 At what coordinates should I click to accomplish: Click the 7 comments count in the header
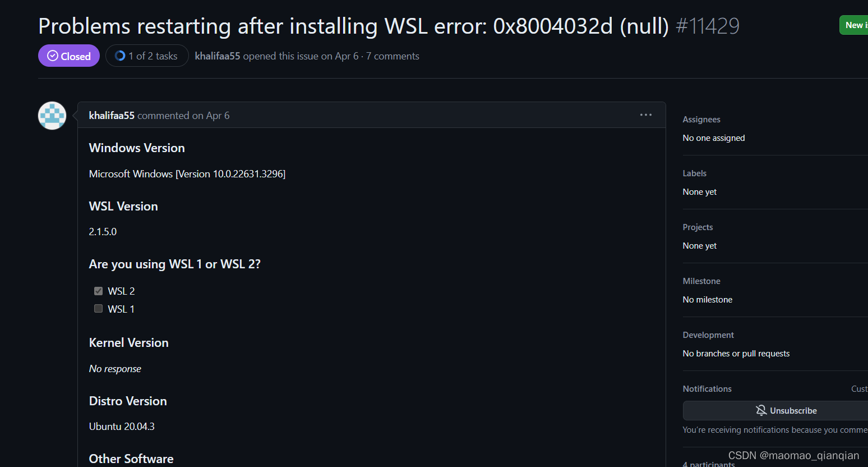point(393,56)
